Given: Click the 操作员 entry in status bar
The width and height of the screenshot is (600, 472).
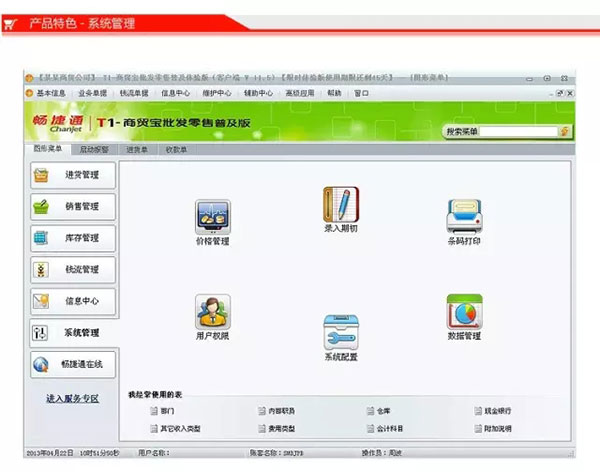Looking at the screenshot, I should click(x=382, y=453).
